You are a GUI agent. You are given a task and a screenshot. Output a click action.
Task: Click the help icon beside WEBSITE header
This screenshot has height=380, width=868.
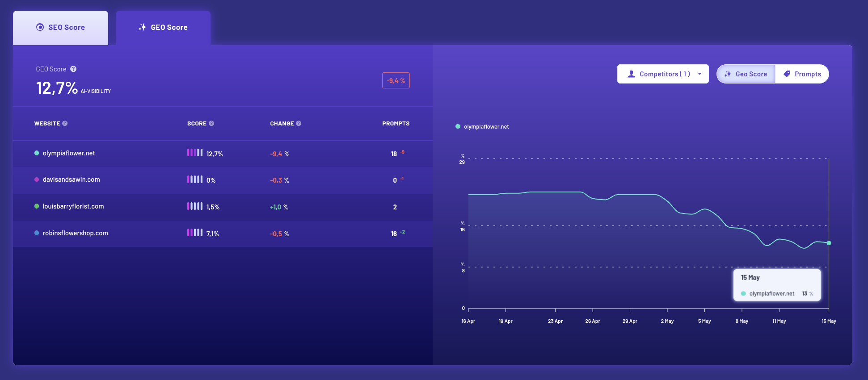[x=65, y=123]
